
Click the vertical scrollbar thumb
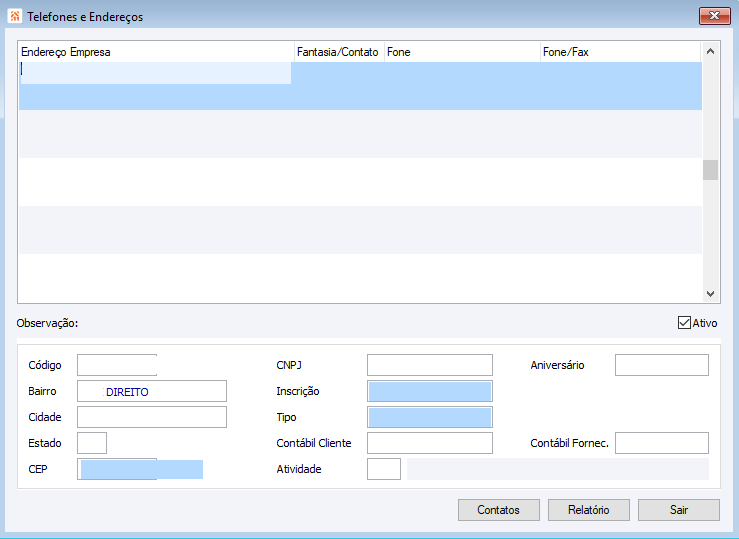click(x=710, y=170)
